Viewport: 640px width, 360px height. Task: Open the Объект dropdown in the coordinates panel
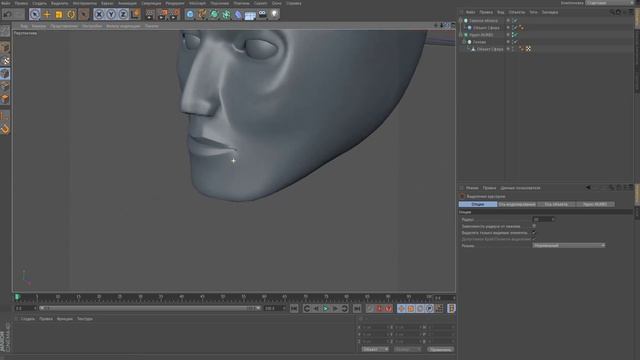[375, 349]
